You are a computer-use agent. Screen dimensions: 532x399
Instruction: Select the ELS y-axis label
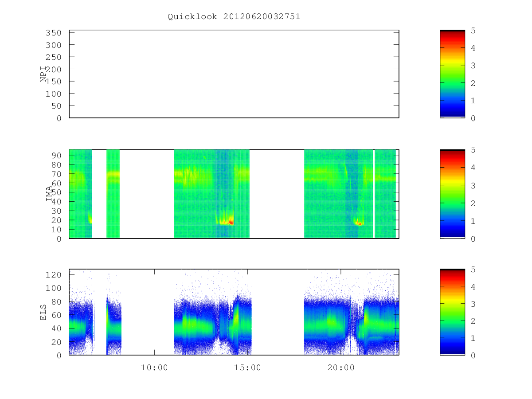click(43, 312)
